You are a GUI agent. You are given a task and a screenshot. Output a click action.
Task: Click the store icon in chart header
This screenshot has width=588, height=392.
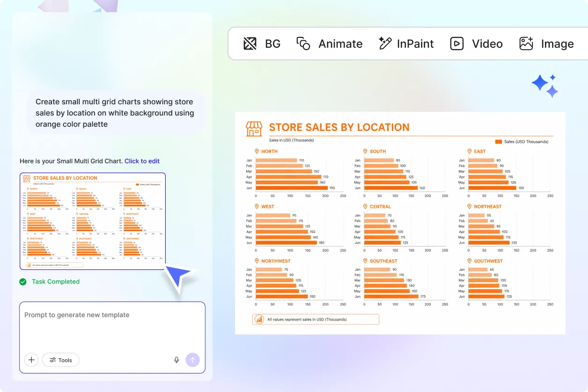click(254, 129)
